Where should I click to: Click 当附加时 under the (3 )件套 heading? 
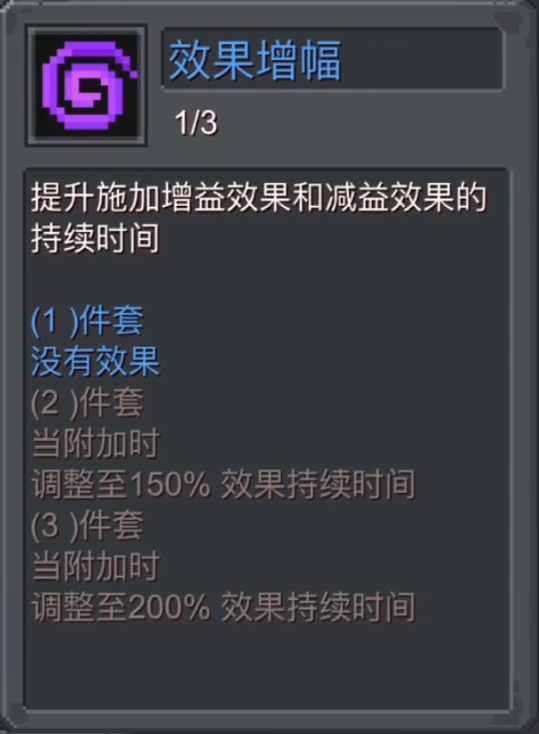coord(96,566)
